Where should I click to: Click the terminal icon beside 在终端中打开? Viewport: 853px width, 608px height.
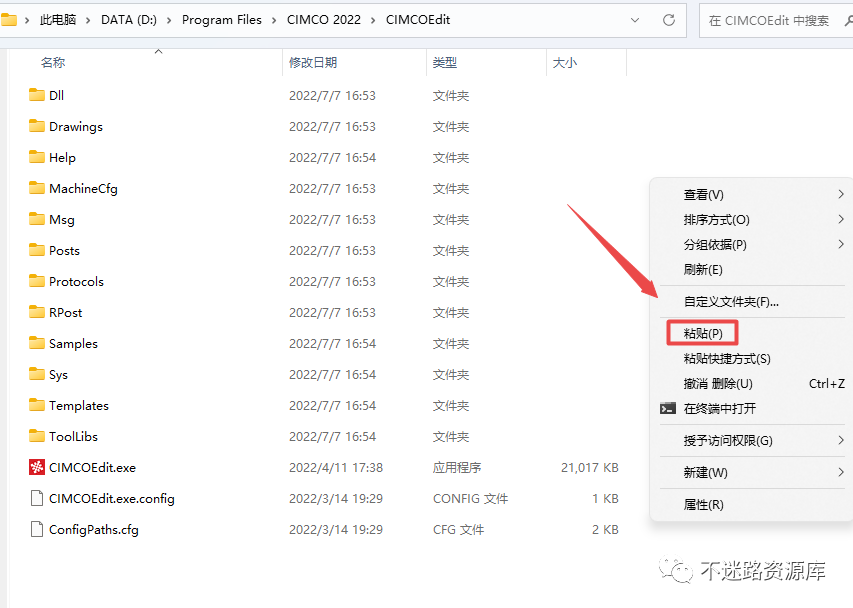pyautogui.click(x=667, y=408)
